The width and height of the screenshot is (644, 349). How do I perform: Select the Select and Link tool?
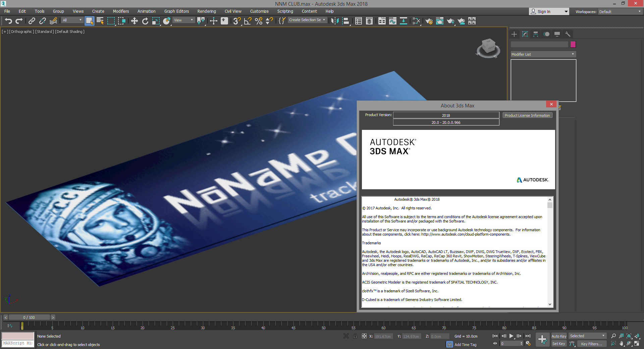tap(32, 21)
